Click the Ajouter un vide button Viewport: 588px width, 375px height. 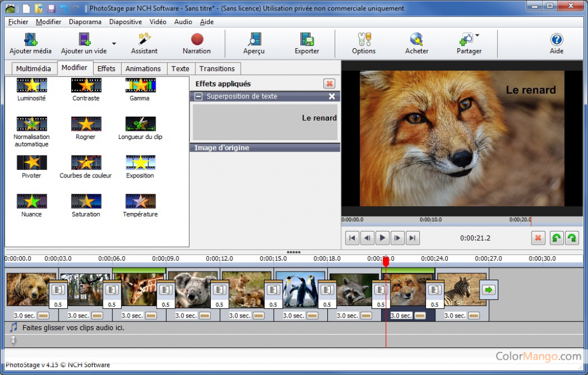pyautogui.click(x=84, y=44)
